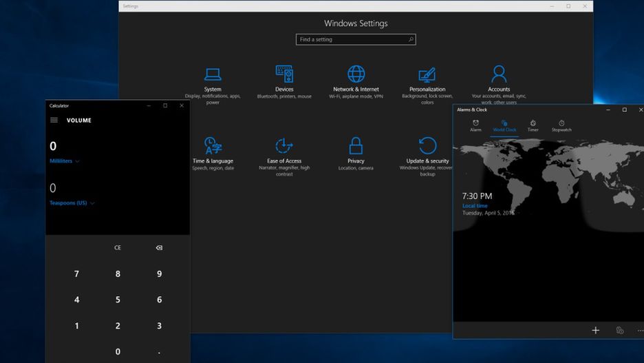The image size is (644, 363).
Task: Switch to the World Clock tab
Action: 504,126
